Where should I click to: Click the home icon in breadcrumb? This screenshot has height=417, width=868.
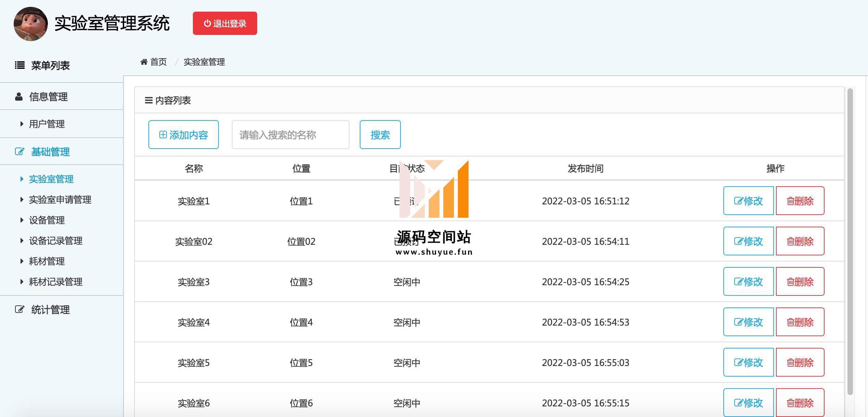144,62
